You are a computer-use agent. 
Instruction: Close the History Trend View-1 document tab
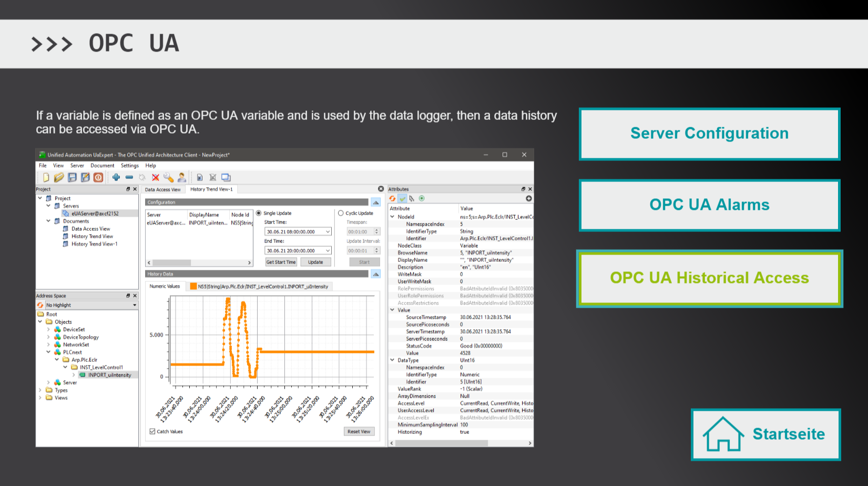pos(381,189)
